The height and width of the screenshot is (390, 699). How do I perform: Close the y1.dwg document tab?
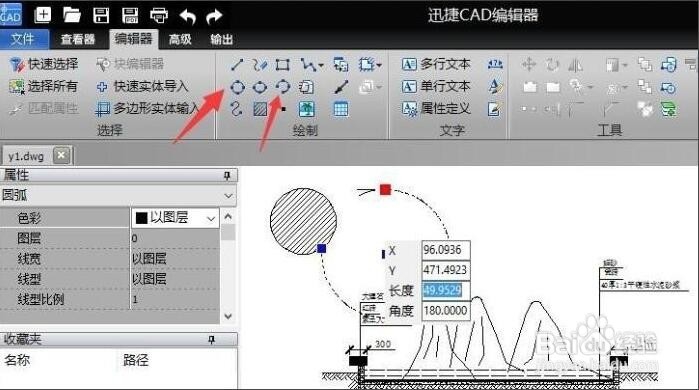62,155
